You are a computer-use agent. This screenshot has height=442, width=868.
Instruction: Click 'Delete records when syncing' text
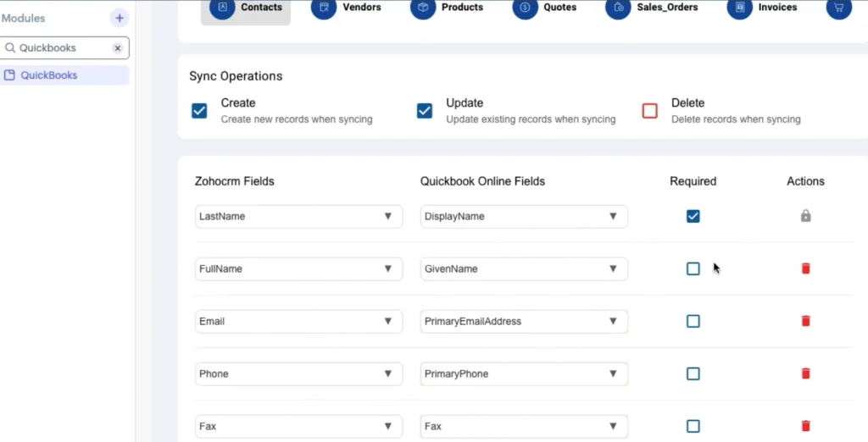click(x=736, y=119)
